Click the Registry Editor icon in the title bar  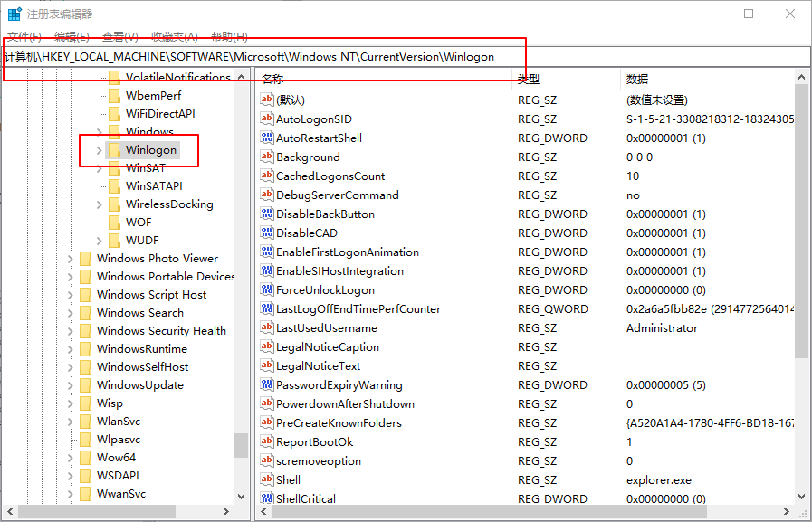14,14
